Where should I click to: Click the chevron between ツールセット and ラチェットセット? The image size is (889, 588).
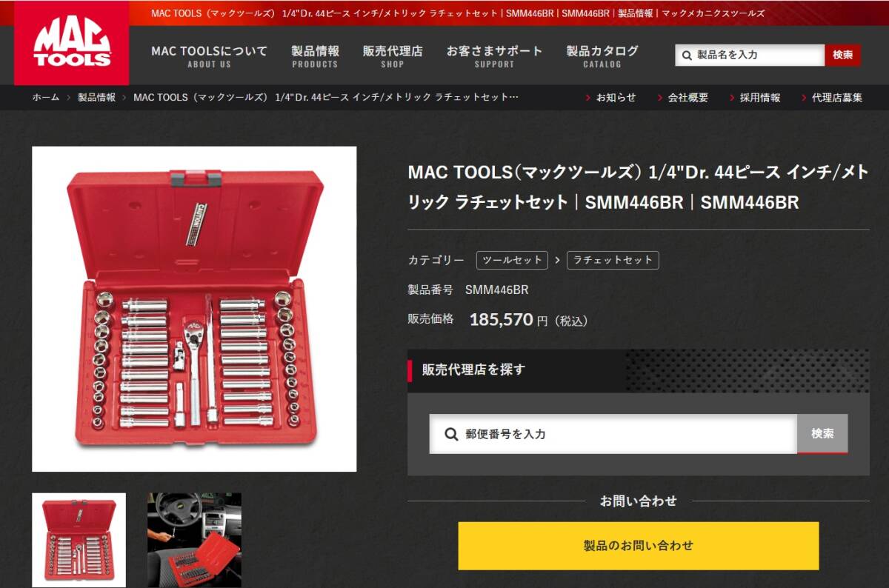(x=557, y=260)
